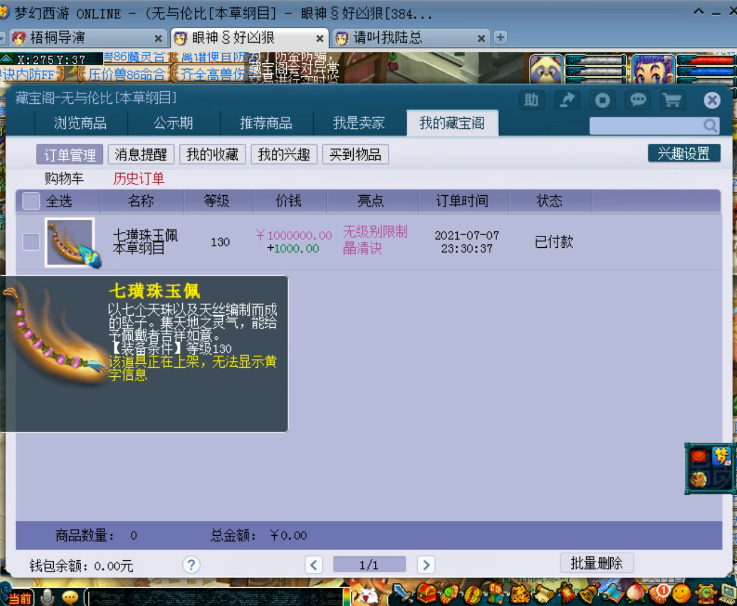The height and width of the screenshot is (606, 737).
Task: Open the red treasure chest icon
Action: (427, 594)
